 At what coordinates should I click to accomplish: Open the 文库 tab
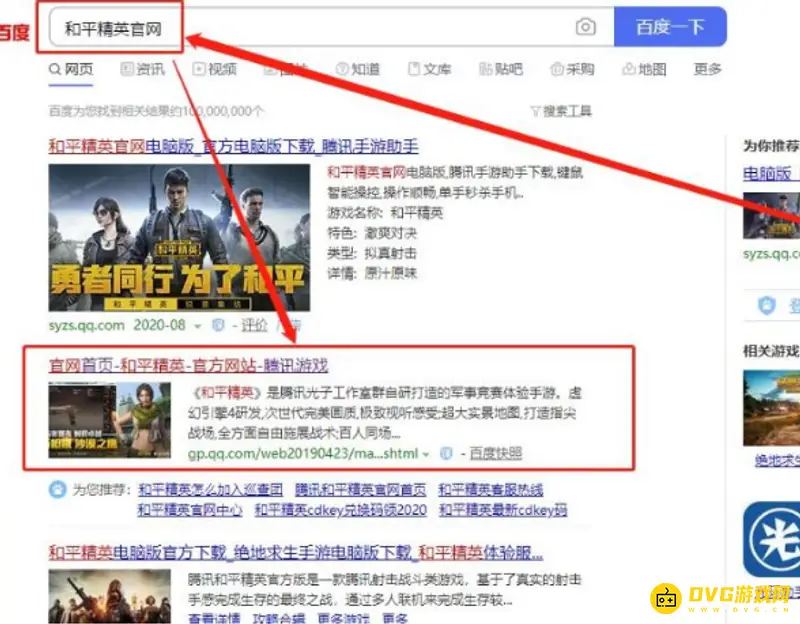(x=430, y=69)
